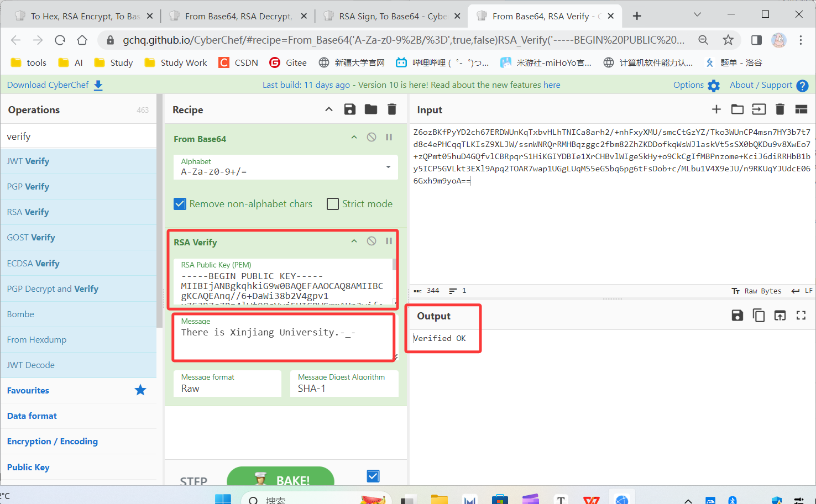
Task: Select PGP Verify in the operations list
Action: [x=79, y=187]
